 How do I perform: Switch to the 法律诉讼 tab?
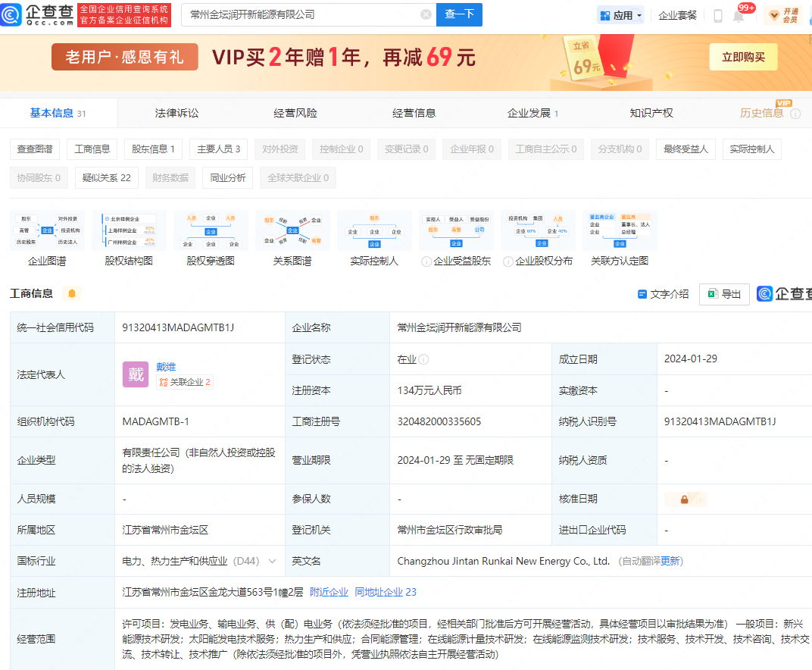(176, 113)
